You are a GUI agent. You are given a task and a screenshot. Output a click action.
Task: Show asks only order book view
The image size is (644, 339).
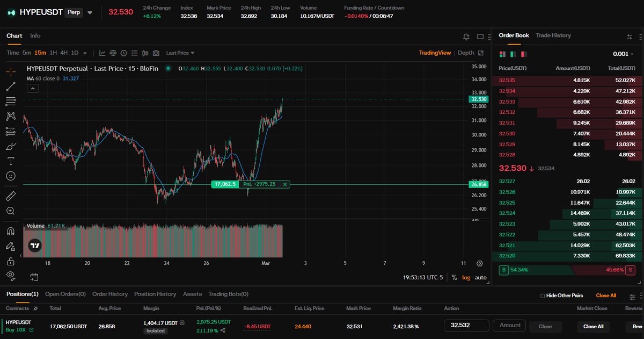click(524, 54)
